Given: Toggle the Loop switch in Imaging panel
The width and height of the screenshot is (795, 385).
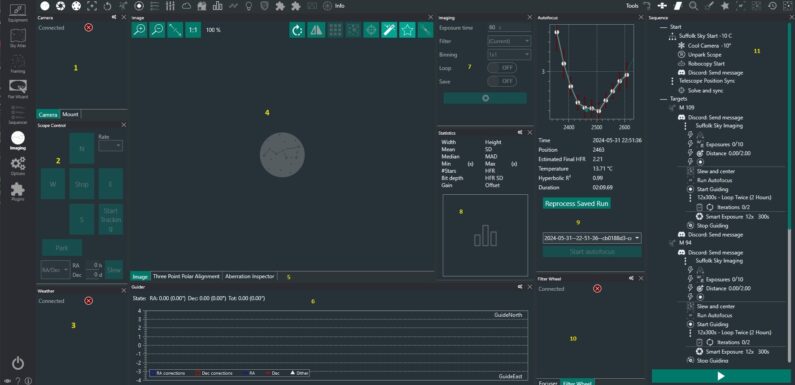Looking at the screenshot, I should (502, 67).
